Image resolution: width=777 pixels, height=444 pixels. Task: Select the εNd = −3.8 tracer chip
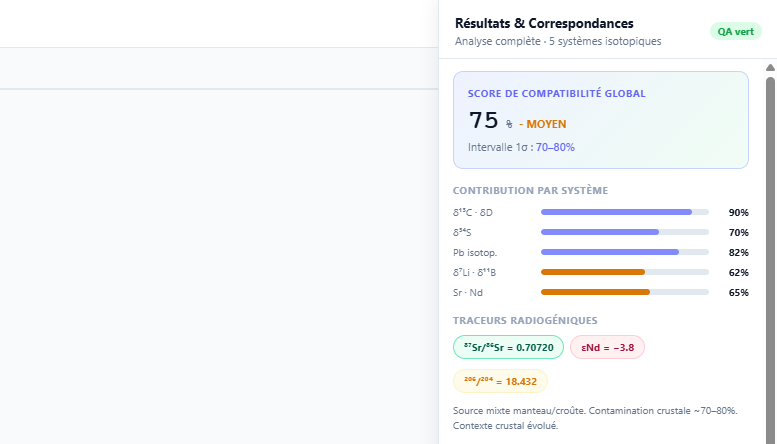point(607,347)
